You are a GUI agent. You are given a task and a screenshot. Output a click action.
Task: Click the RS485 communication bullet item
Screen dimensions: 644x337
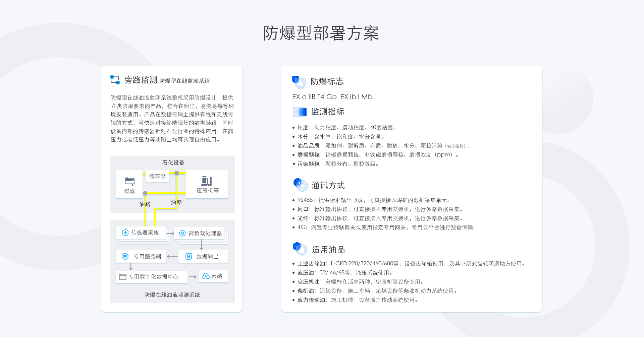373,200
